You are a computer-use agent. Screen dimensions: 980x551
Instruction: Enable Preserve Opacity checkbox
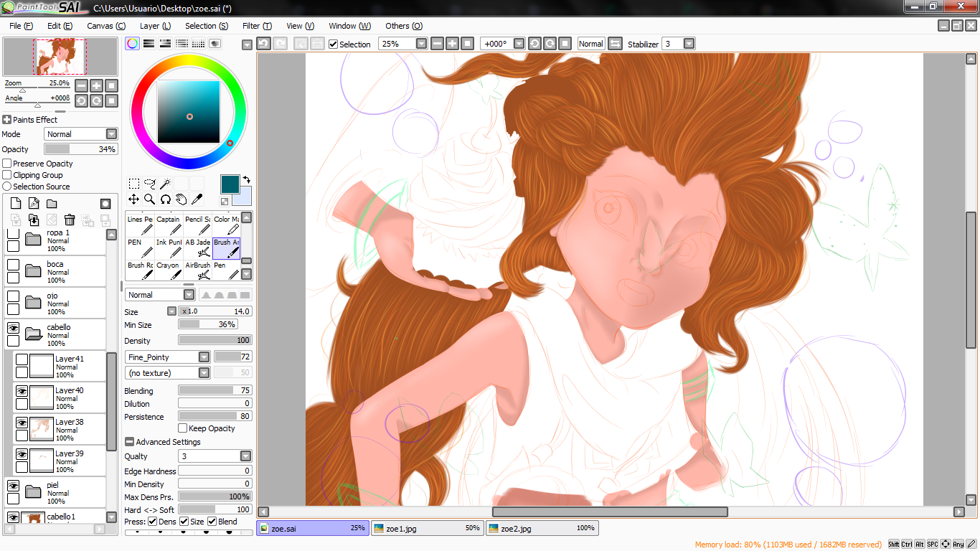[x=7, y=164]
